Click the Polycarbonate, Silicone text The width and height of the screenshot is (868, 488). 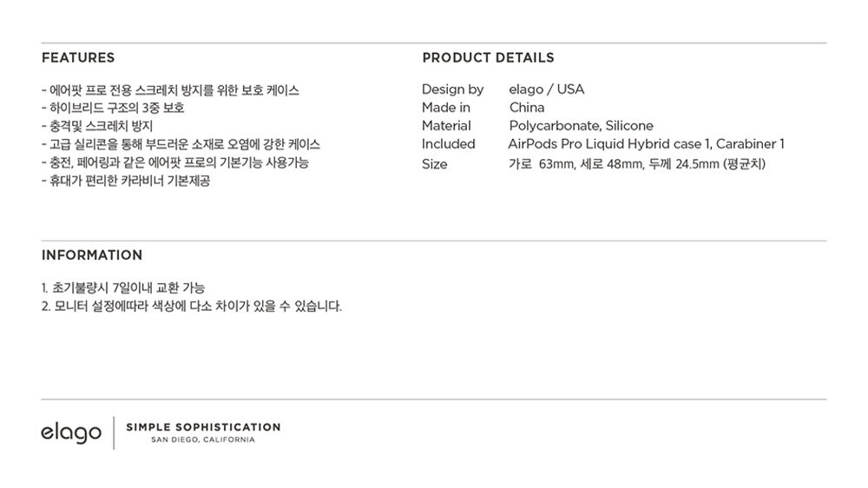pos(582,126)
